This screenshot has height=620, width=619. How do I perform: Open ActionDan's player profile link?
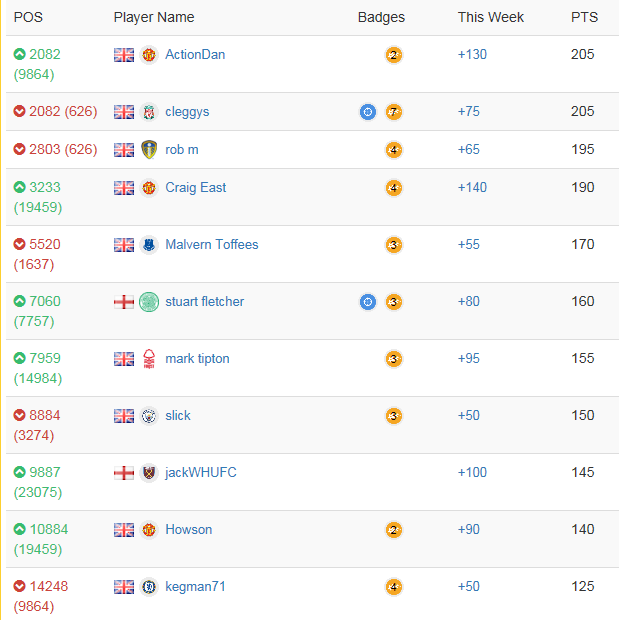(195, 55)
